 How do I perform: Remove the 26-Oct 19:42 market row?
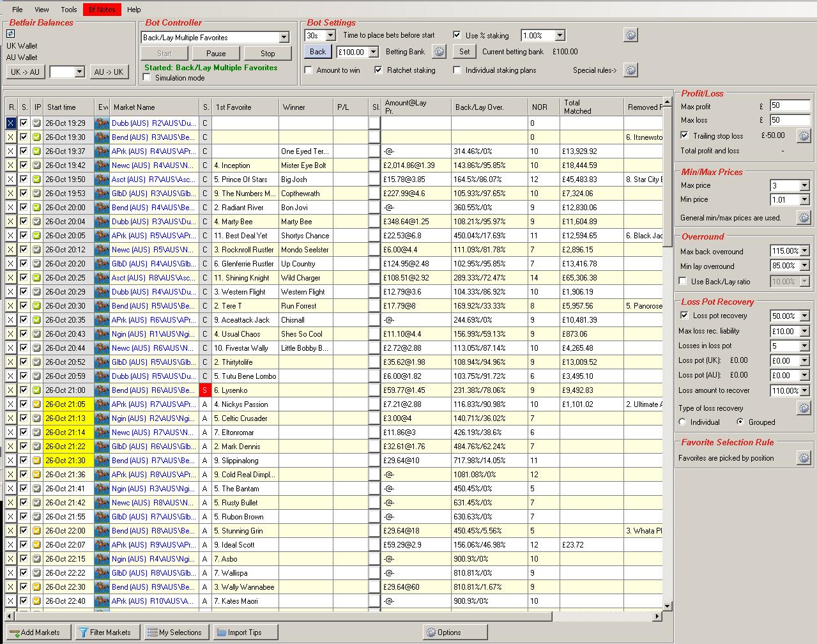pos(11,165)
